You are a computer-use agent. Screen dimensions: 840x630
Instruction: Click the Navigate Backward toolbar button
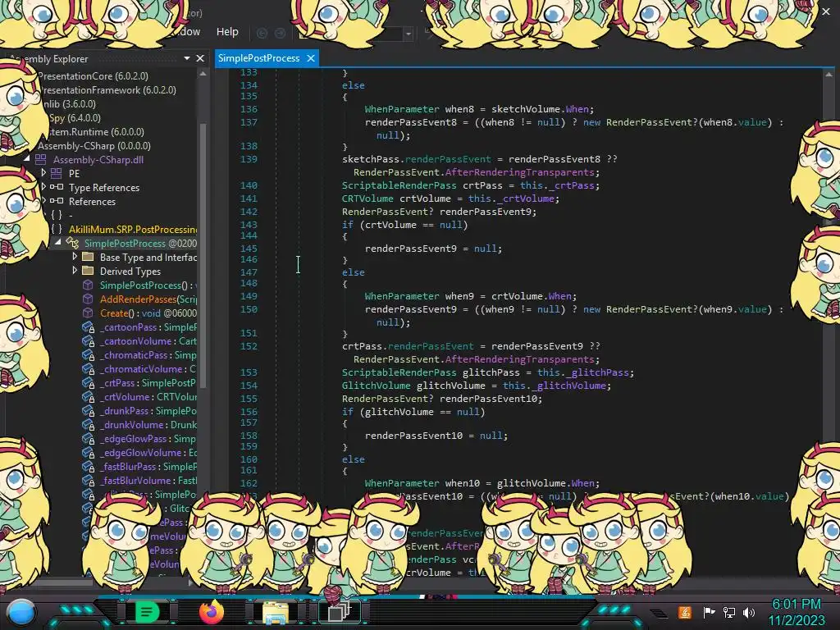[x=262, y=33]
